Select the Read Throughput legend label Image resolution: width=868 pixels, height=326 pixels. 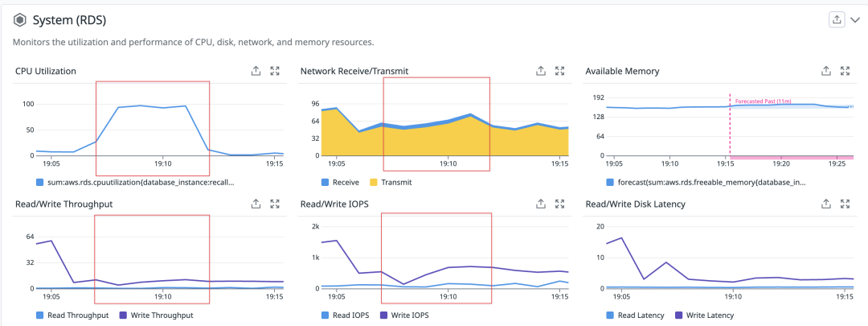[x=79, y=315]
